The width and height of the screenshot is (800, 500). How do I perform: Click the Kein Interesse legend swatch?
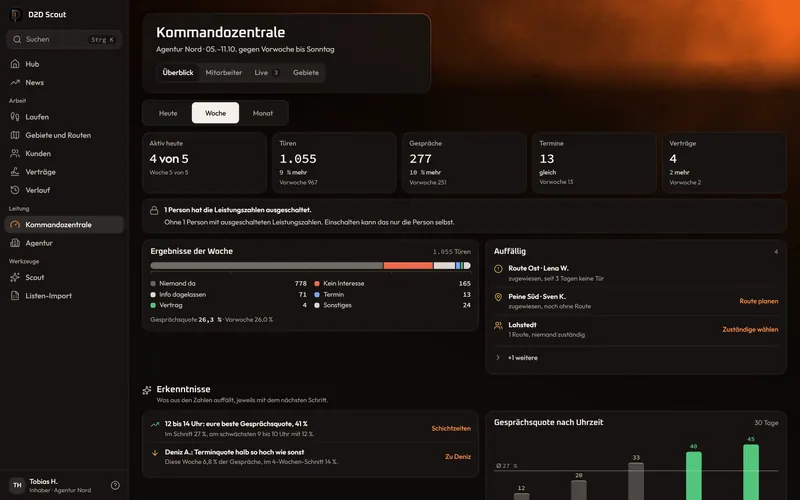tap(317, 283)
